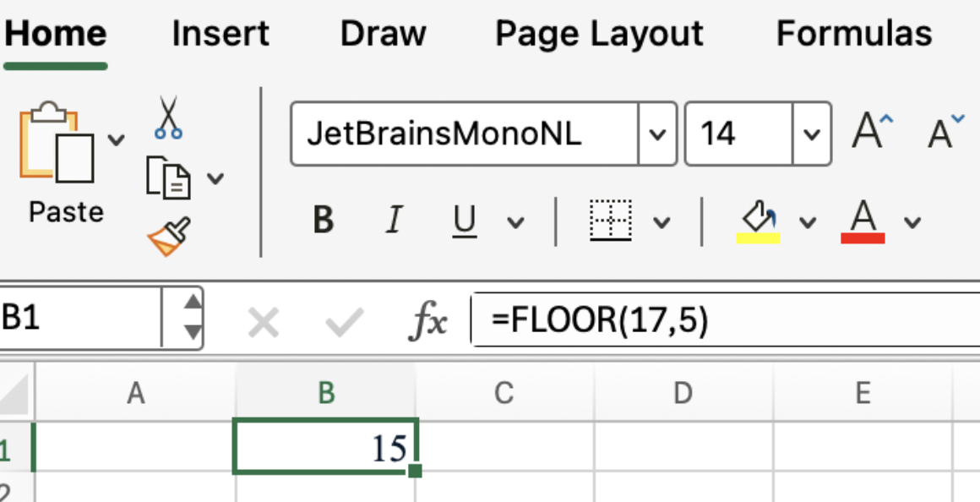Activate the Format Painter brush icon
The width and height of the screenshot is (980, 502).
pos(169,237)
